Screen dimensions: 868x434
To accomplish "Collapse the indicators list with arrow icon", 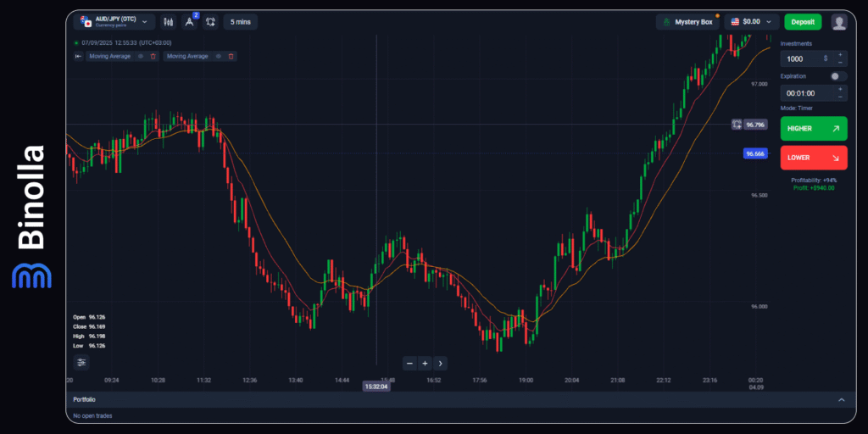I will click(78, 56).
